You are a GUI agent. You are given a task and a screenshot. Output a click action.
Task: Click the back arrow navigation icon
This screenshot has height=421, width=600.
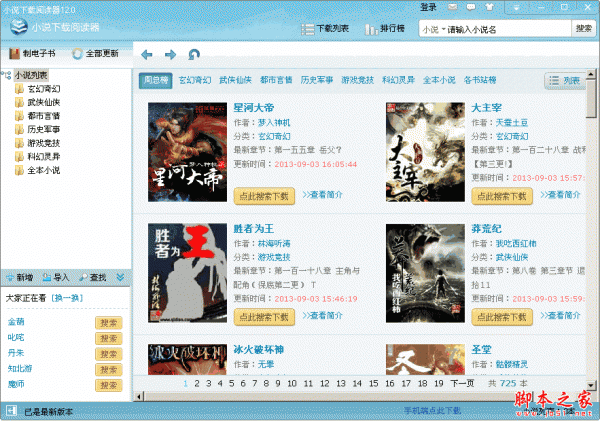147,54
